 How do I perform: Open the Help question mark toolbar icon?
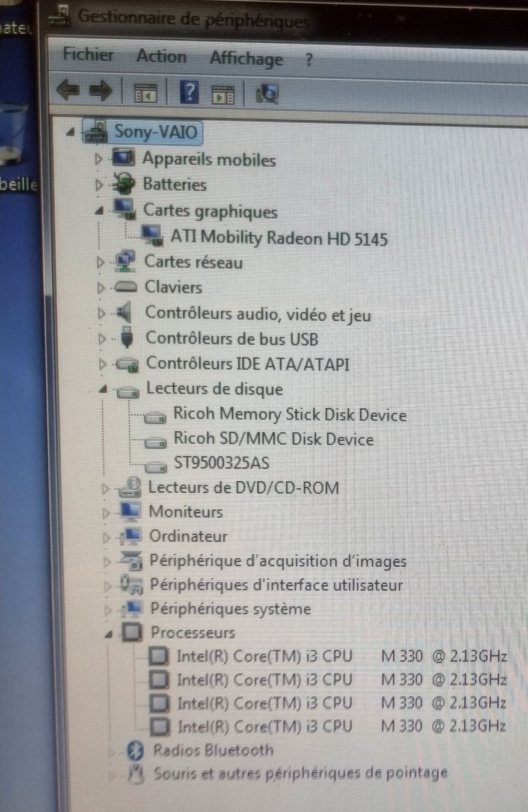click(x=189, y=93)
